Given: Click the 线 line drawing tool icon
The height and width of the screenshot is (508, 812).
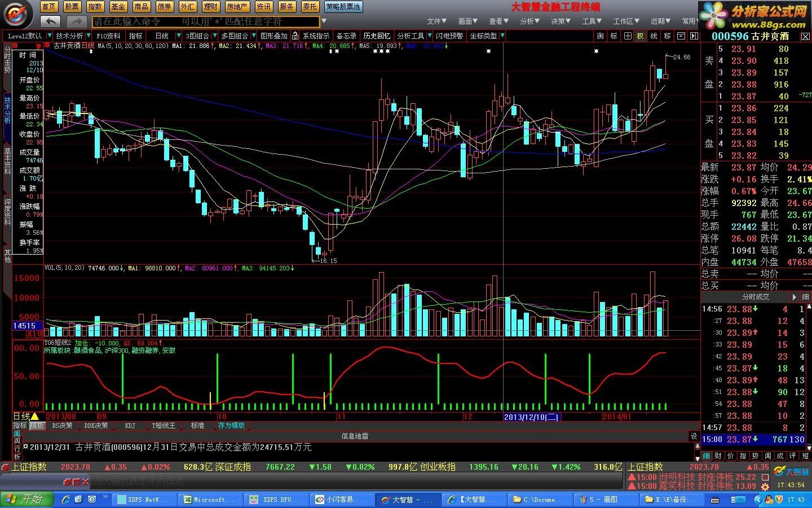Looking at the screenshot, I should (x=654, y=36).
